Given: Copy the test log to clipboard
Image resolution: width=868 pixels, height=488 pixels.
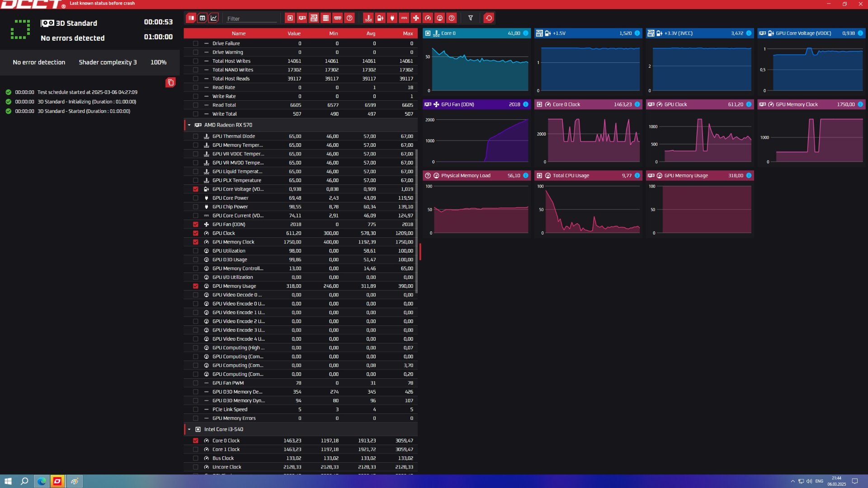Looking at the screenshot, I should 170,82.
